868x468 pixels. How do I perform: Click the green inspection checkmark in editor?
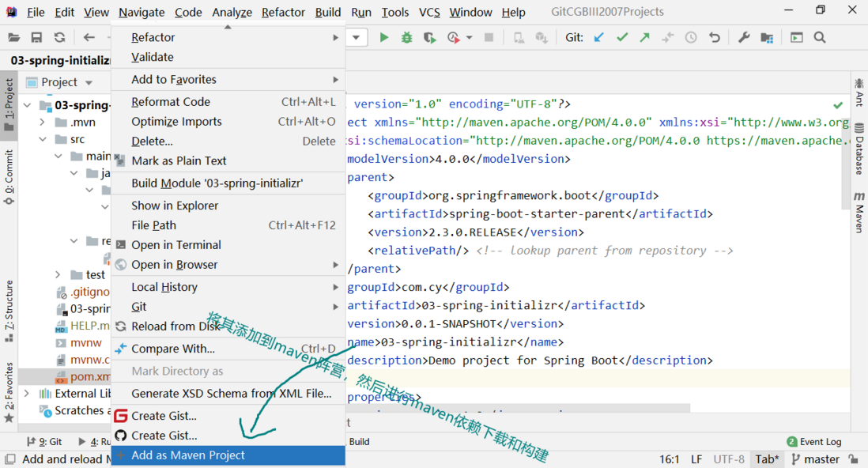coord(838,104)
